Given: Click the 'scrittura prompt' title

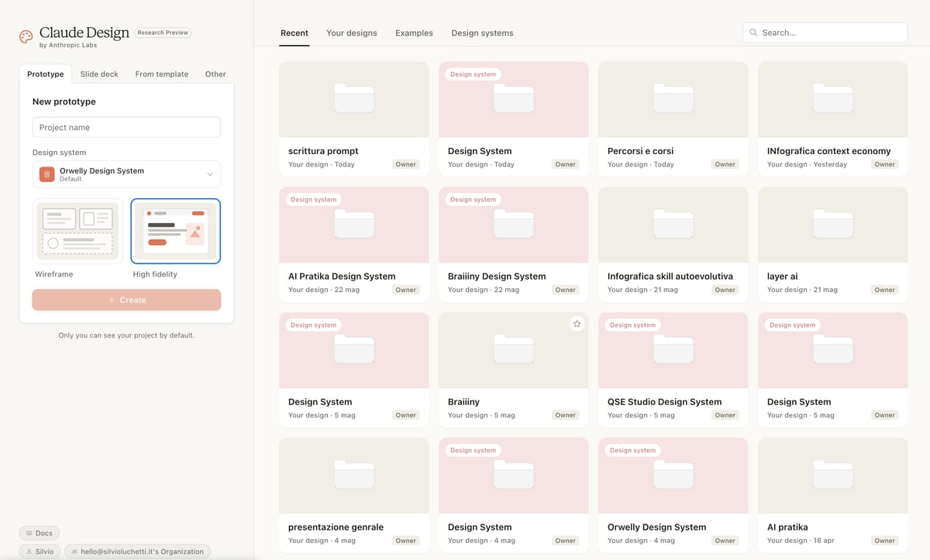Looking at the screenshot, I should [323, 151].
